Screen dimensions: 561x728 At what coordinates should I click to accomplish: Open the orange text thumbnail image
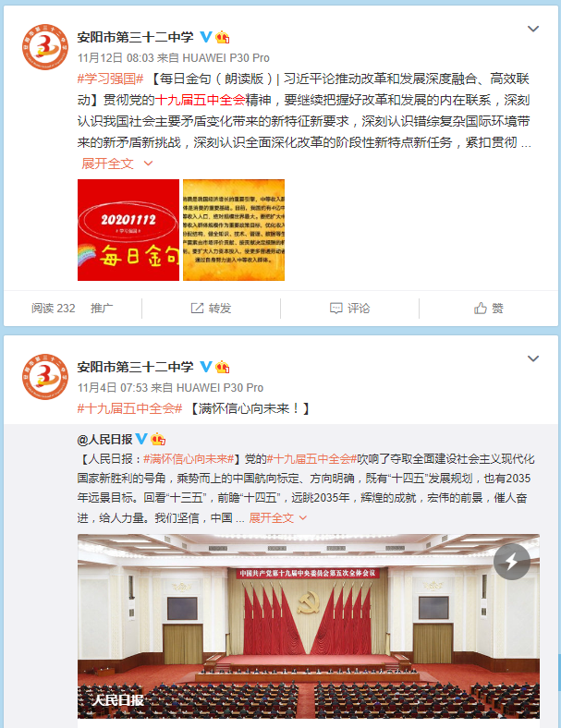234,230
